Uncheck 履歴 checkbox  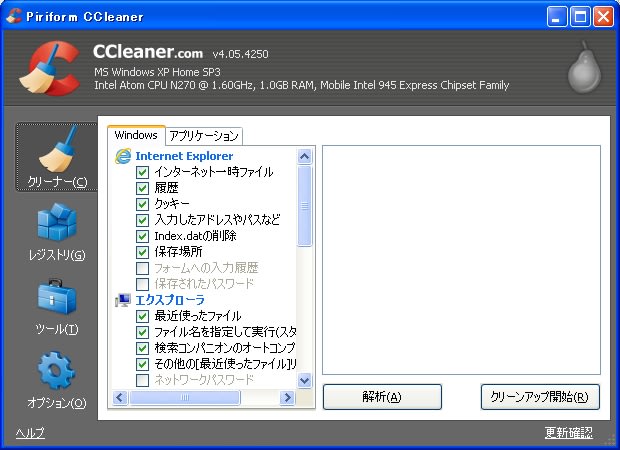coord(142,188)
